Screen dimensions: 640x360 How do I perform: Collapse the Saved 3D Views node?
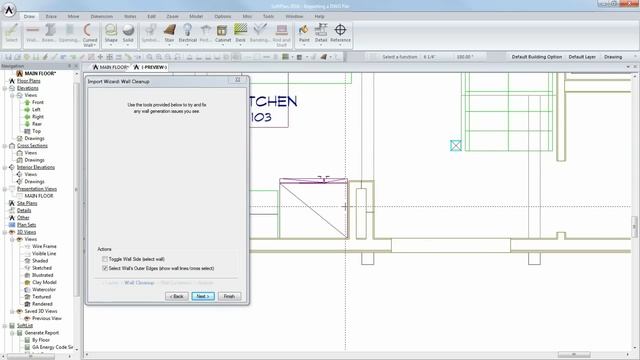[12, 311]
